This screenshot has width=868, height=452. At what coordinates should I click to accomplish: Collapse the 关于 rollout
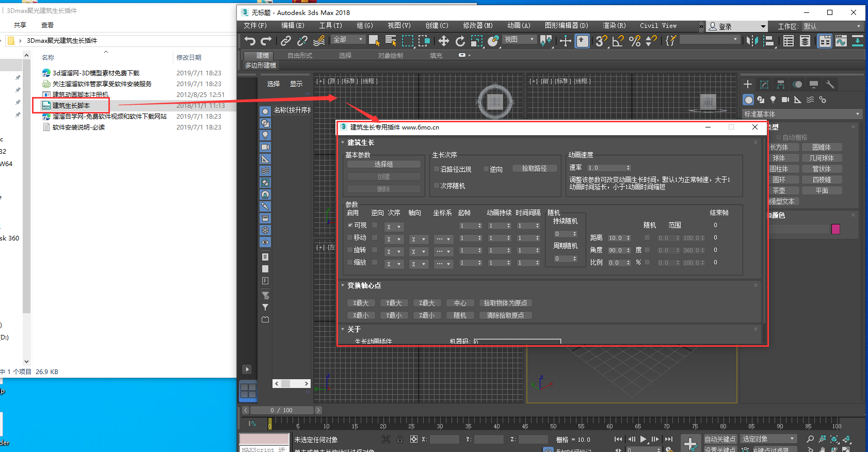click(x=343, y=329)
